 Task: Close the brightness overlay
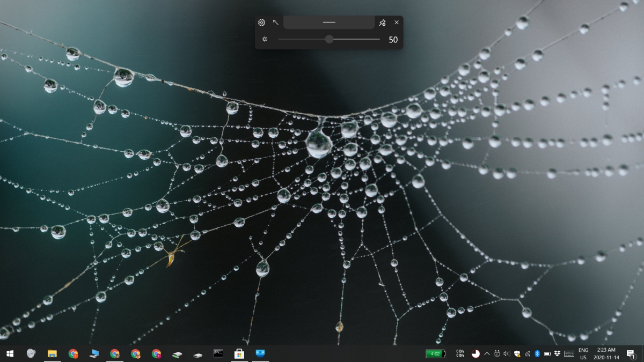(396, 23)
